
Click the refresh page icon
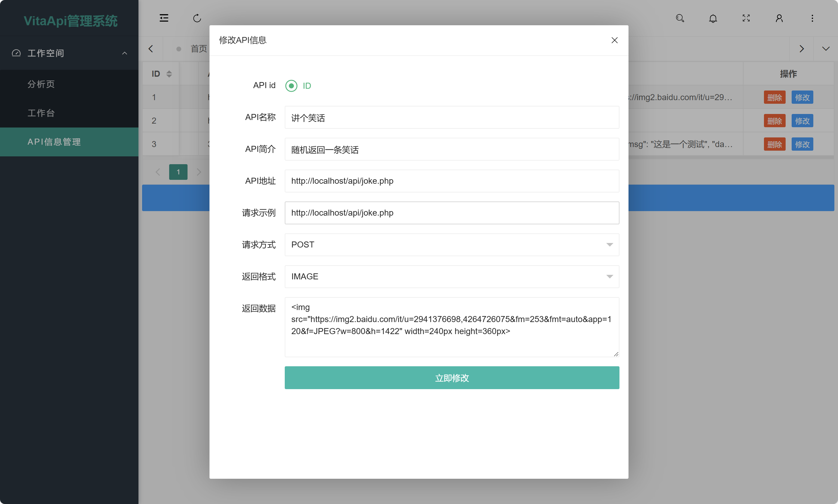click(197, 18)
